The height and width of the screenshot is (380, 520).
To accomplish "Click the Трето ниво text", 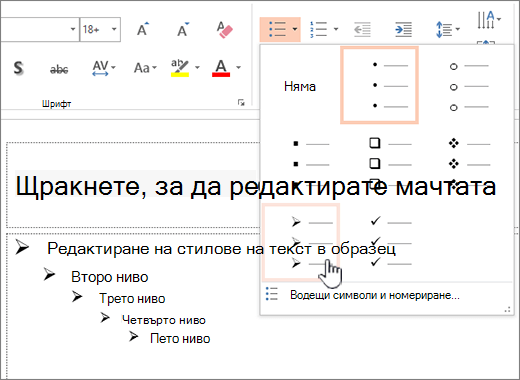I will pyautogui.click(x=132, y=299).
